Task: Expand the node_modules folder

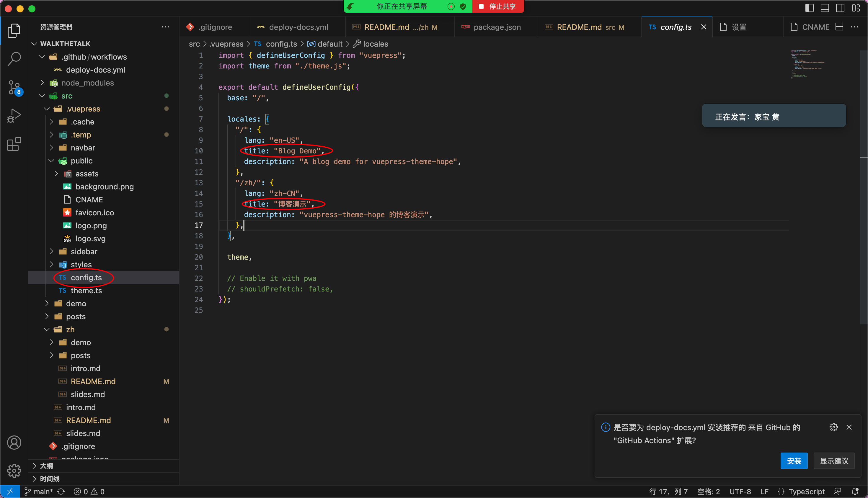Action: (42, 83)
